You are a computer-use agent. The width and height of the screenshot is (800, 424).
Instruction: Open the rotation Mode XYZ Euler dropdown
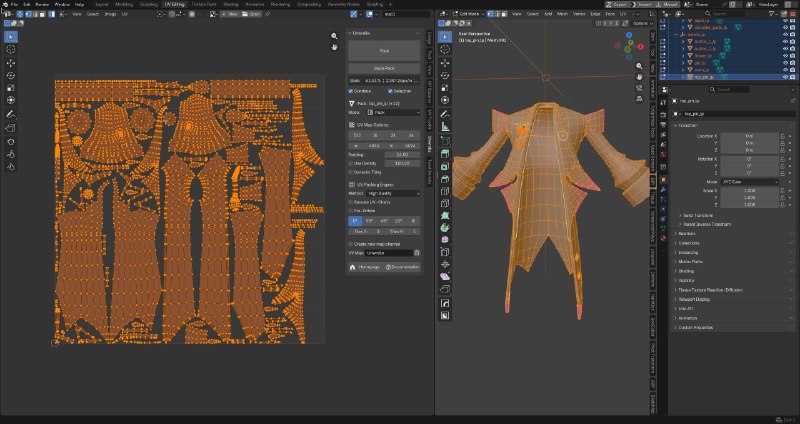[x=750, y=182]
